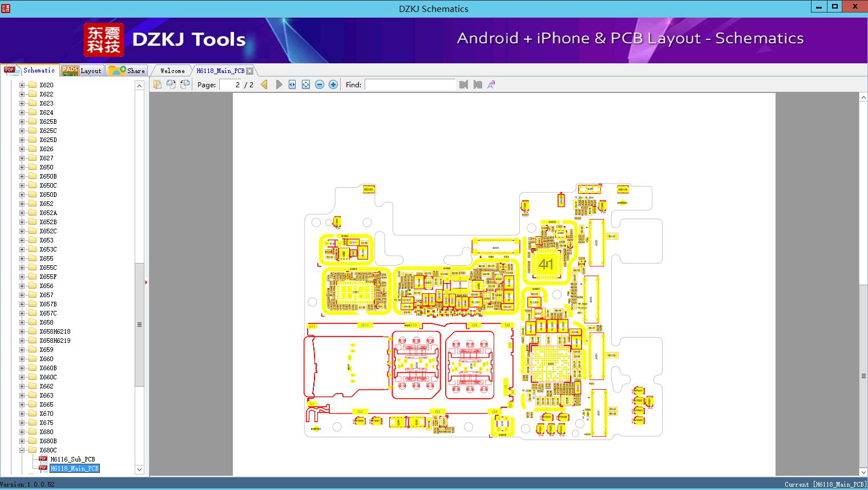Open H6116_Sub_PCB file
Viewport: 868px width, 490px height.
(x=72, y=459)
